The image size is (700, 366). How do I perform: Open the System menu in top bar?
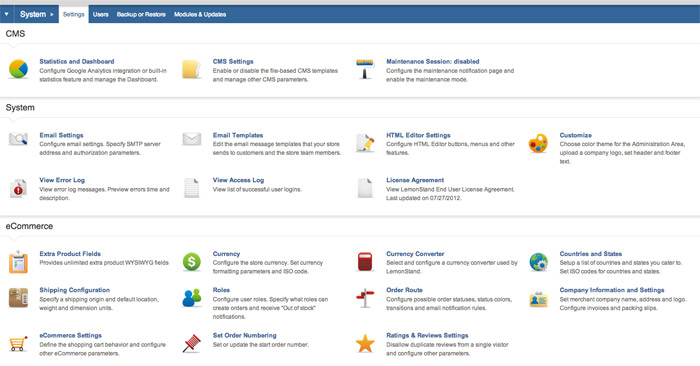tap(37, 14)
